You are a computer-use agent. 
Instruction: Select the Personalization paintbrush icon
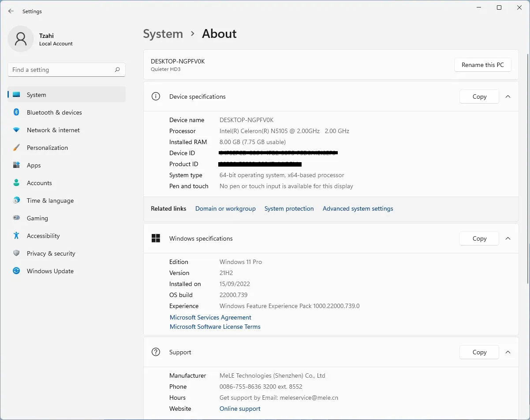[x=16, y=148]
